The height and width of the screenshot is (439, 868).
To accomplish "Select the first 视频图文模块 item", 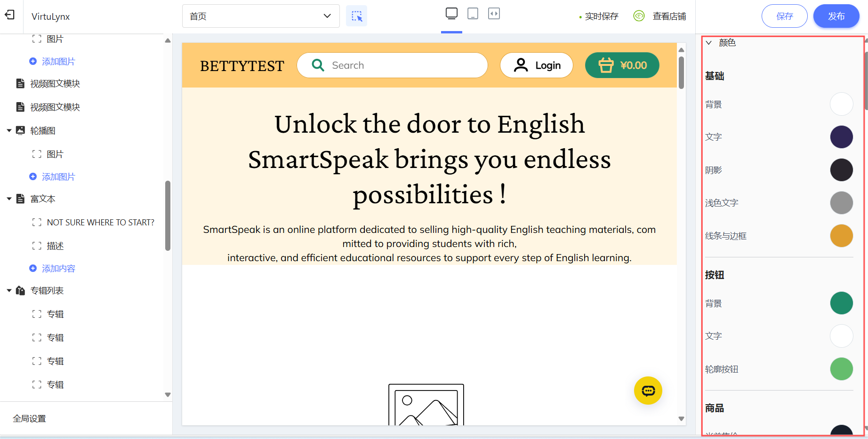I will click(55, 84).
